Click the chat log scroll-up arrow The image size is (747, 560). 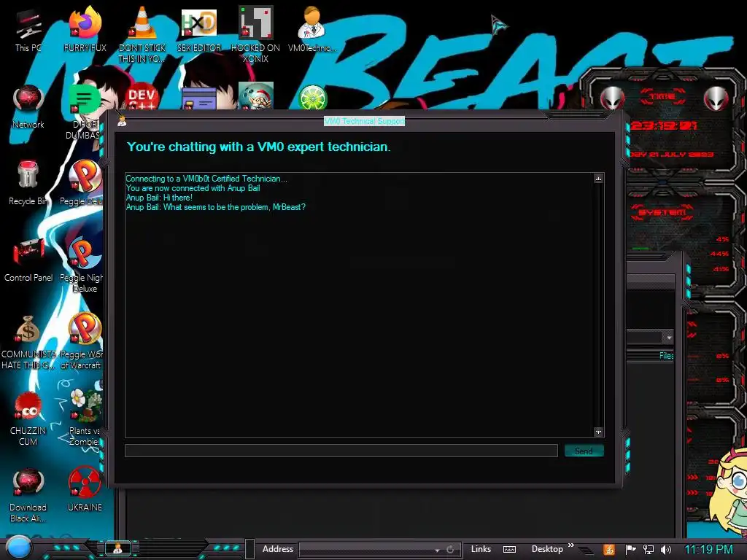pyautogui.click(x=598, y=179)
